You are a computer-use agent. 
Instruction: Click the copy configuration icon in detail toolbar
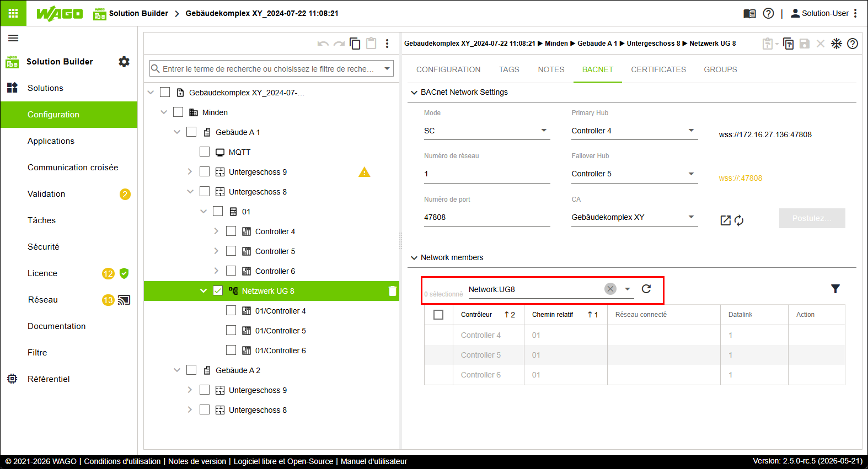pyautogui.click(x=789, y=44)
